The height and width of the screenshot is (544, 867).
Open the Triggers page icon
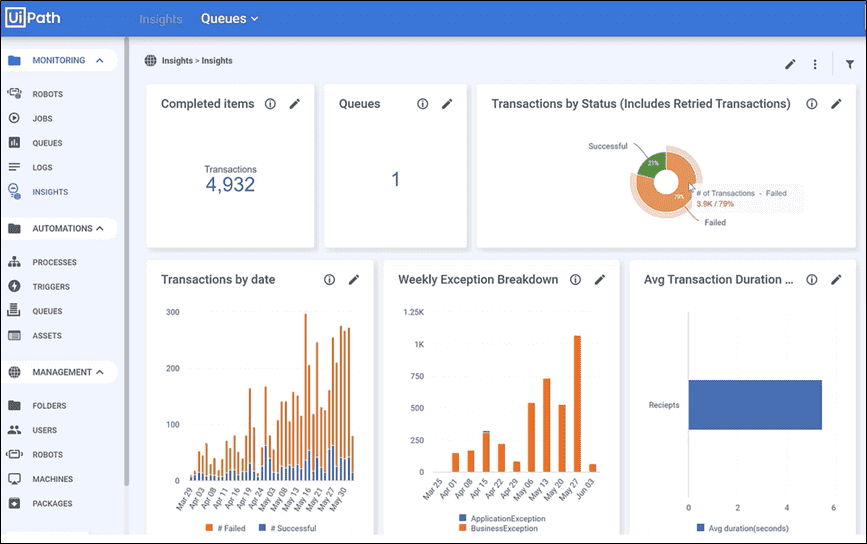[x=14, y=286]
